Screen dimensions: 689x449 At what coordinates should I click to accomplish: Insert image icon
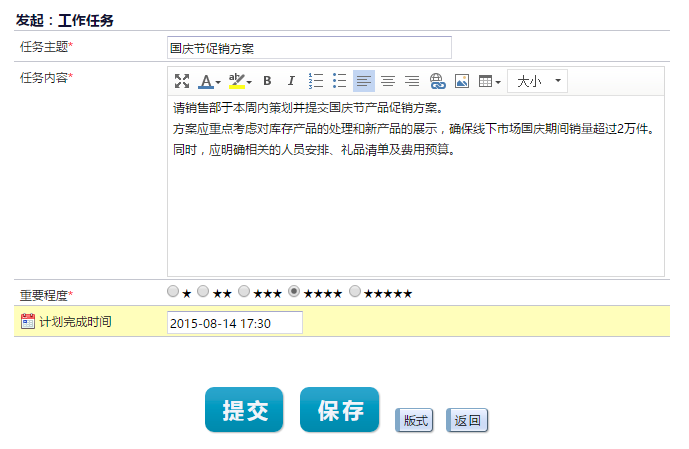tap(462, 81)
